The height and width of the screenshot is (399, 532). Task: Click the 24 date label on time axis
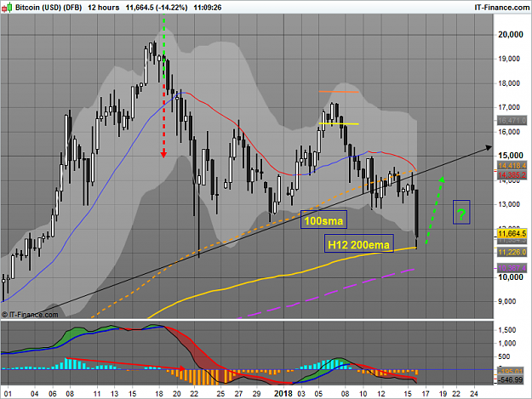474,394
